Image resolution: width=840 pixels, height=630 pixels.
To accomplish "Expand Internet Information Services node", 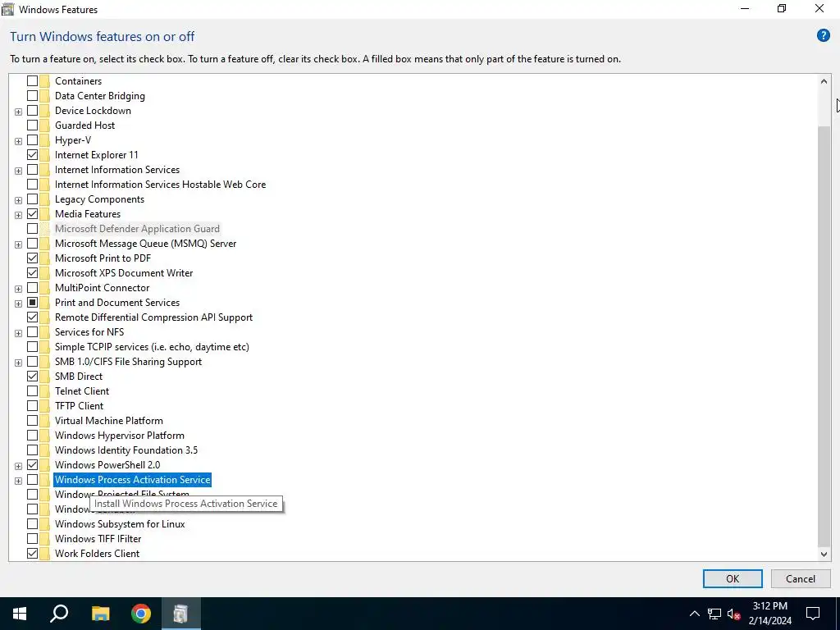I will tap(18, 171).
